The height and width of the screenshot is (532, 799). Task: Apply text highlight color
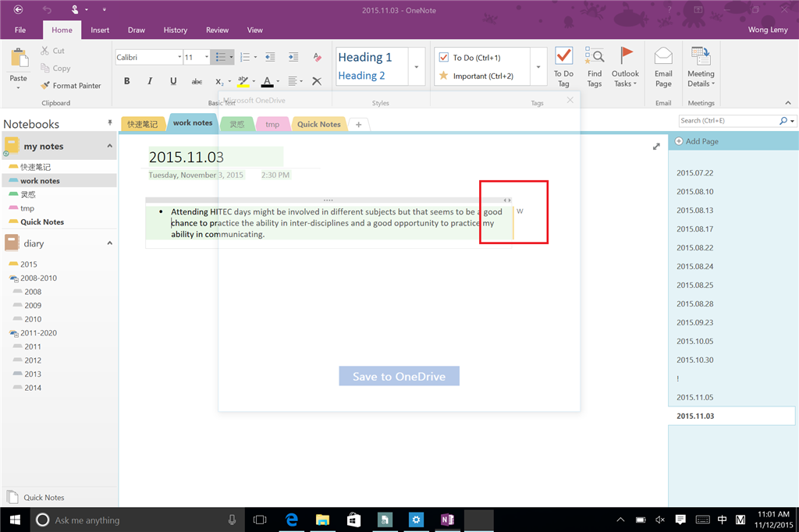click(244, 80)
